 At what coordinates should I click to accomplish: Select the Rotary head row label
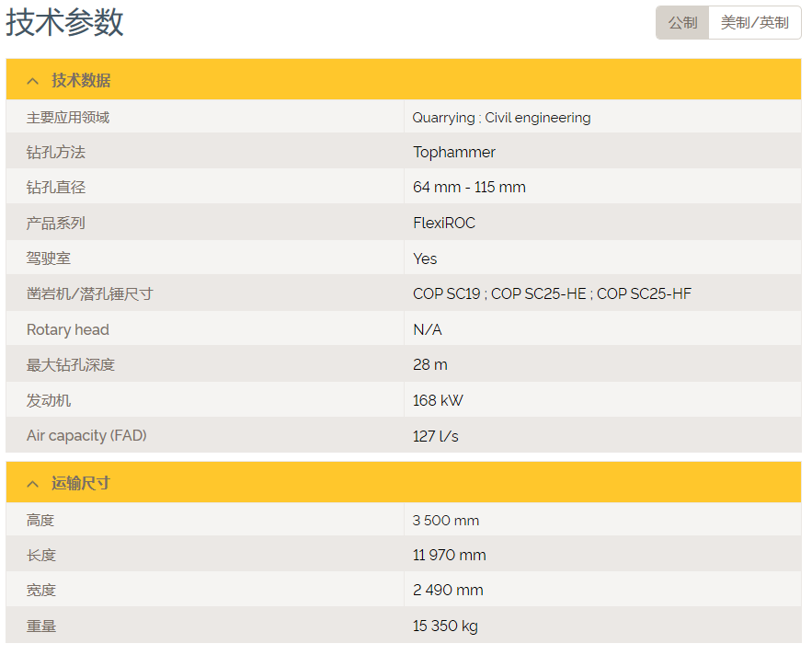[x=68, y=330]
